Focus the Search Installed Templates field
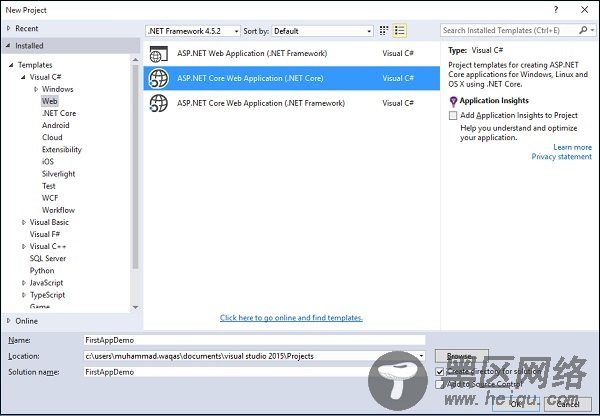600x416 pixels. 510,30
